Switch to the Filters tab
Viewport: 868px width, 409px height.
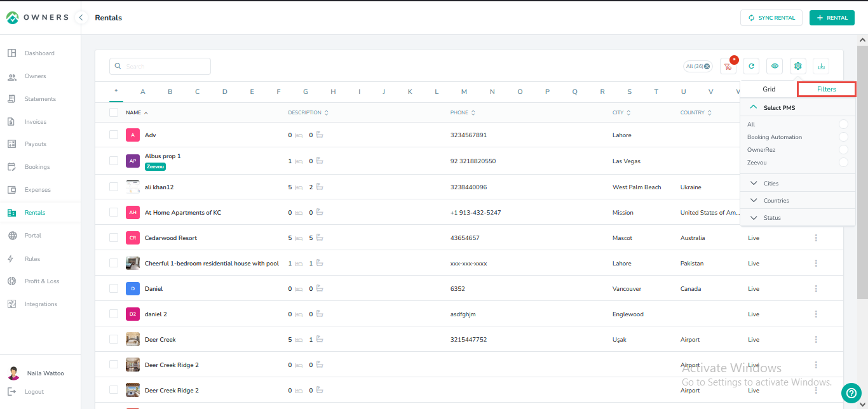pos(827,90)
